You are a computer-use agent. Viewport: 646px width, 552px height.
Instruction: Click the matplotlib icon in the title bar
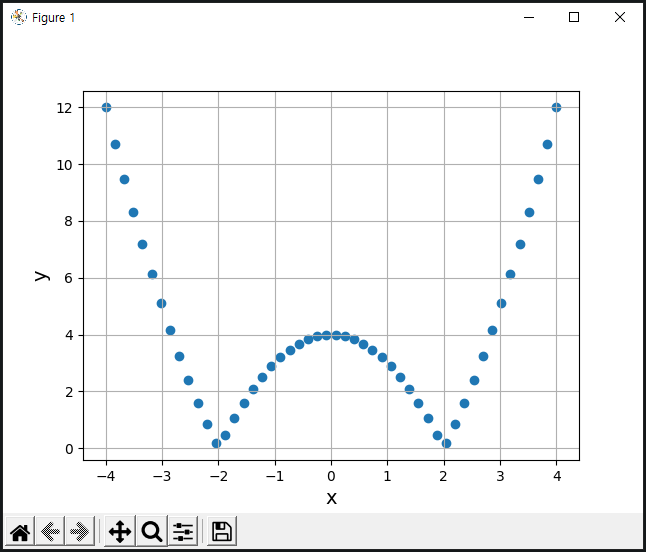coord(19,17)
